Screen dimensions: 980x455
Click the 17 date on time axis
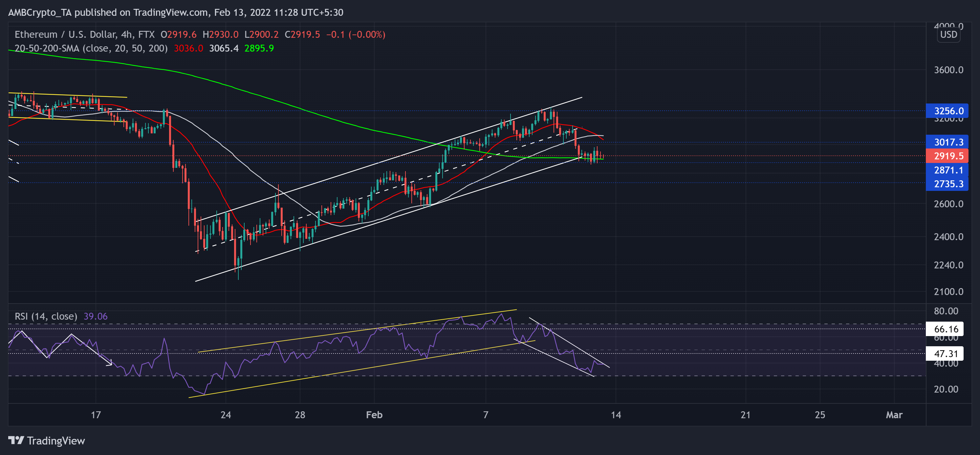point(96,415)
